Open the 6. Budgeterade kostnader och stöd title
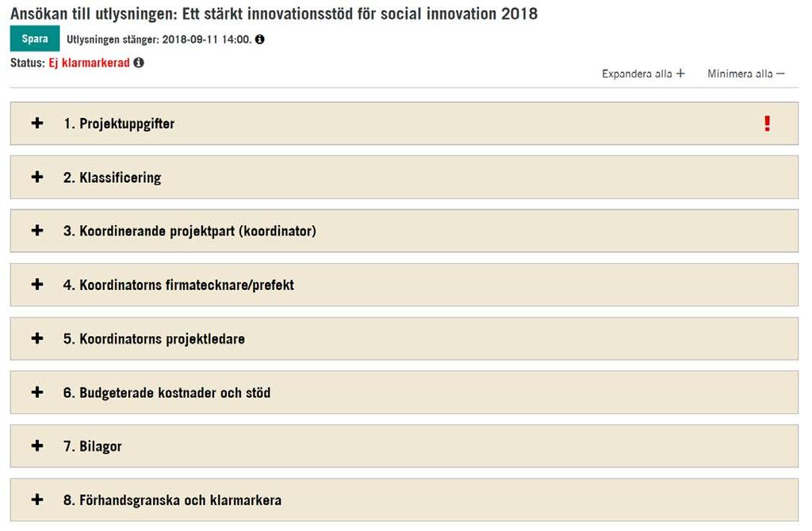 click(167, 393)
